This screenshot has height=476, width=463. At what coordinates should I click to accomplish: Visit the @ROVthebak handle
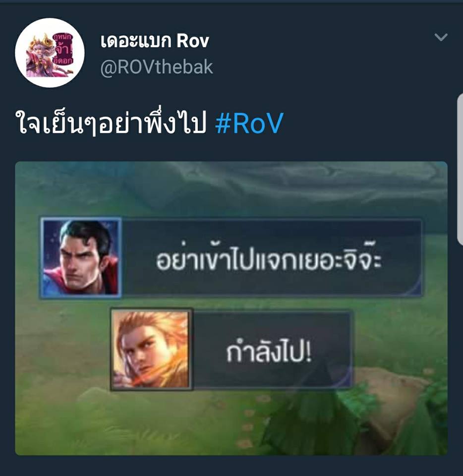[157, 67]
